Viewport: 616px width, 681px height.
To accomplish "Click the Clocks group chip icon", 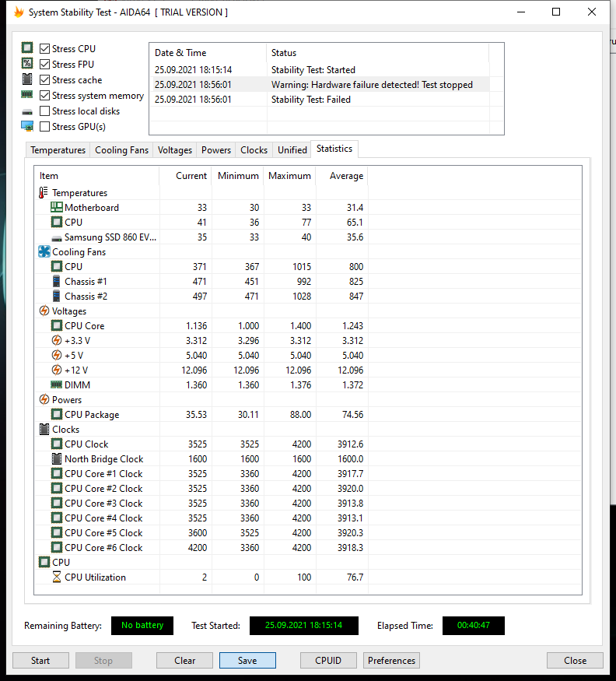I will [x=44, y=429].
